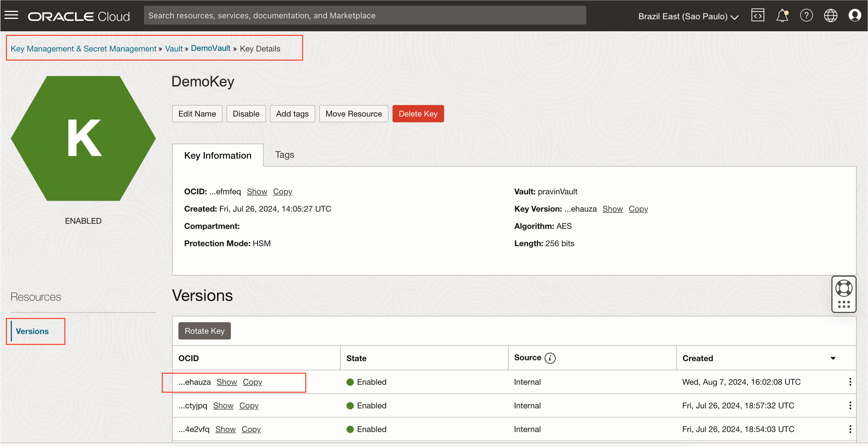Click the help question mark icon

coord(806,16)
